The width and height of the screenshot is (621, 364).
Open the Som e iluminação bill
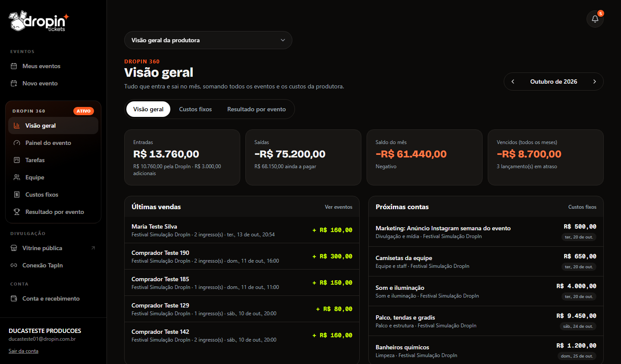486,291
